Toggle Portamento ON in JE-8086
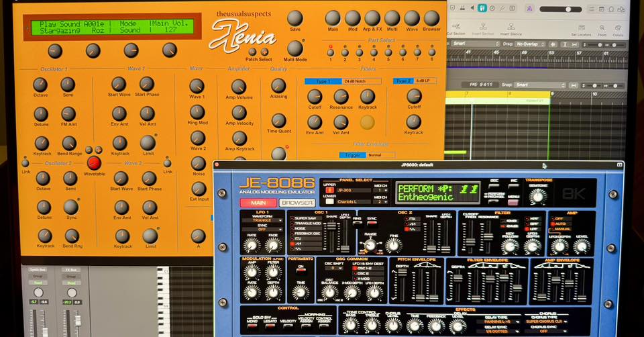644x337 pixels. click(x=301, y=271)
